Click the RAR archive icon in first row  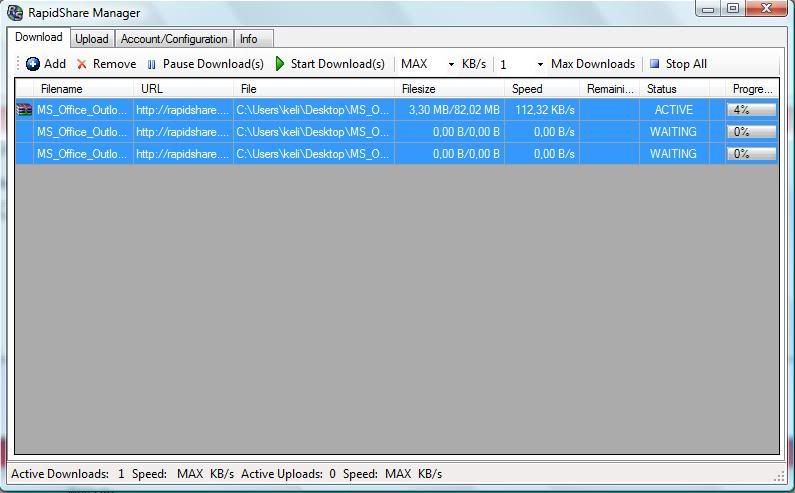24,110
